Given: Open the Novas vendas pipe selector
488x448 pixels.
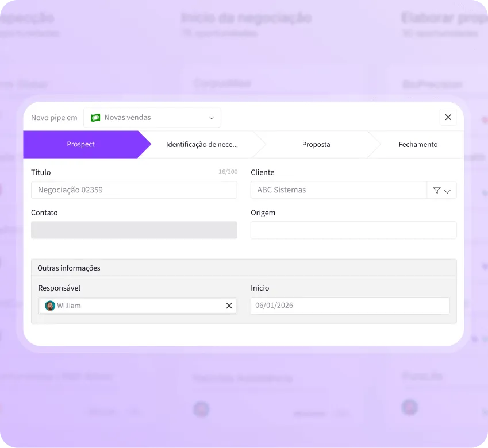Looking at the screenshot, I should pyautogui.click(x=152, y=117).
